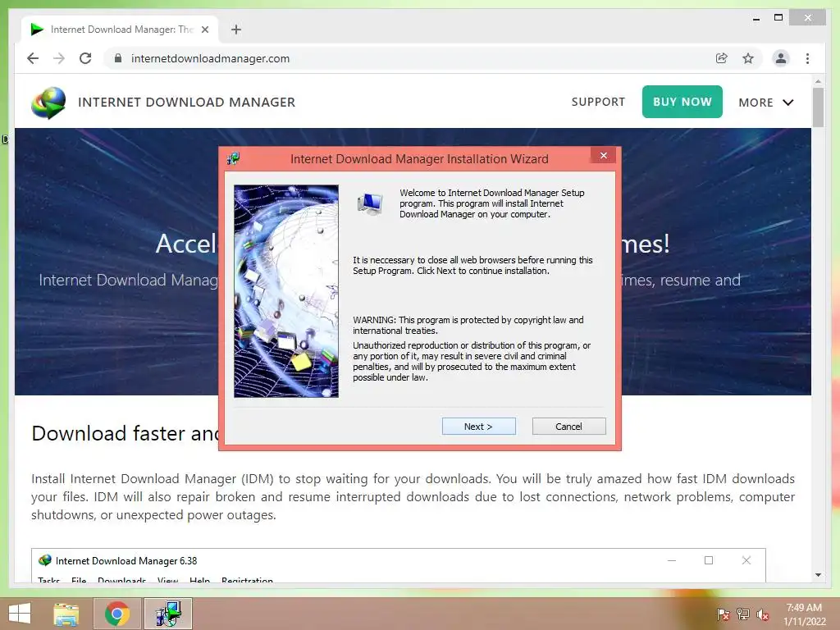Click the BUY NOW button
Image resolution: width=840 pixels, height=630 pixels.
pos(682,102)
